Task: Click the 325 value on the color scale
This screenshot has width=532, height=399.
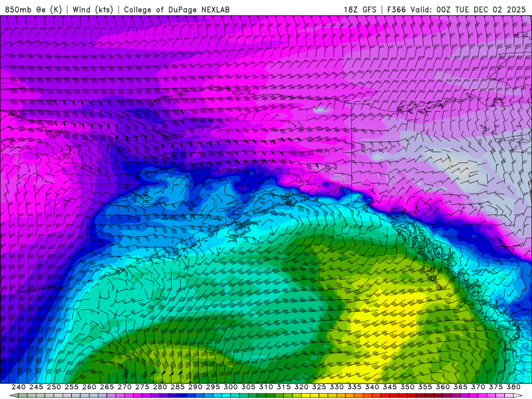Action: [319, 387]
